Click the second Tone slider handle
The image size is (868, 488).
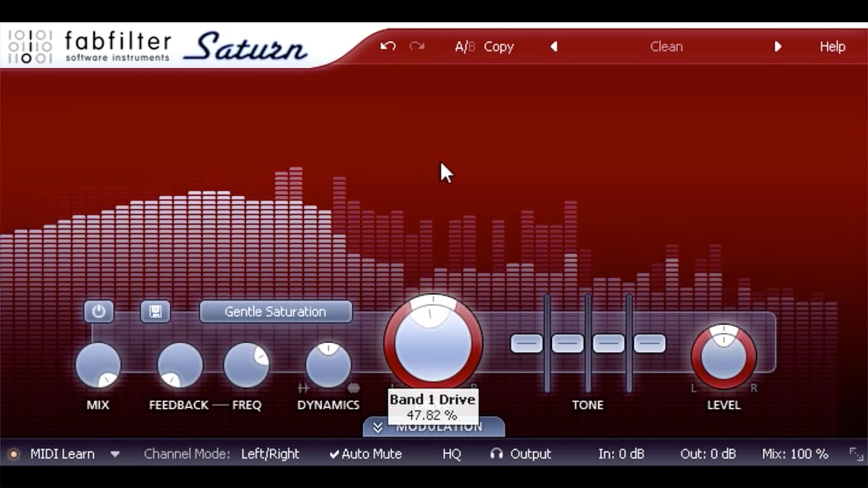tap(567, 343)
